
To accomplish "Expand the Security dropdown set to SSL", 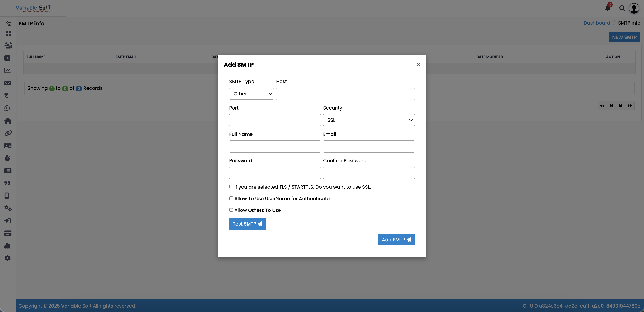I will [x=369, y=120].
